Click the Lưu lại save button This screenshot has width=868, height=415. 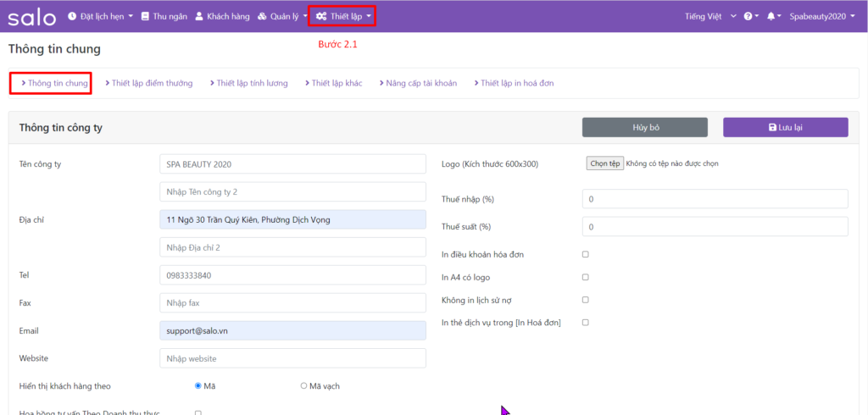tap(785, 127)
